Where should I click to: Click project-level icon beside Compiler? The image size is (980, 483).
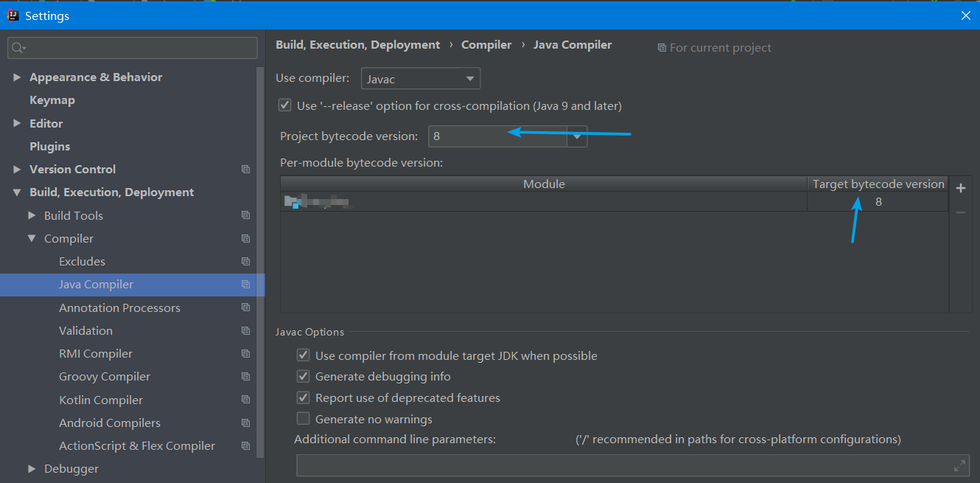[x=246, y=239]
